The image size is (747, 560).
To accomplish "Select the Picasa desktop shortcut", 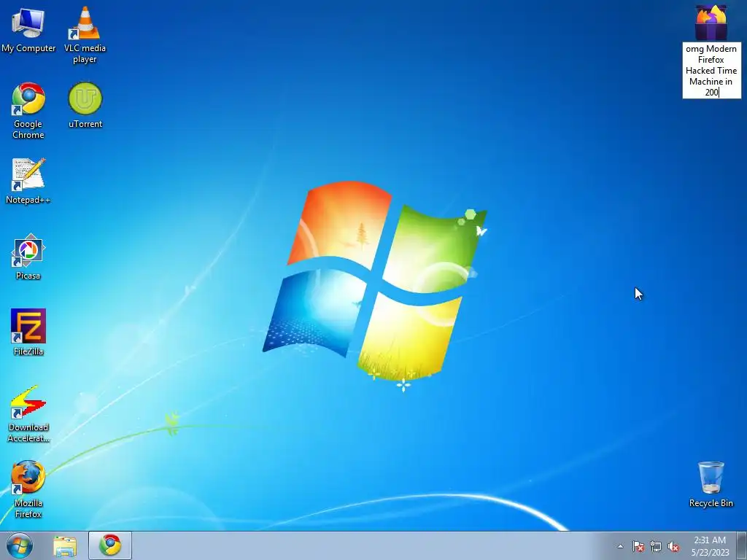I will click(28, 257).
